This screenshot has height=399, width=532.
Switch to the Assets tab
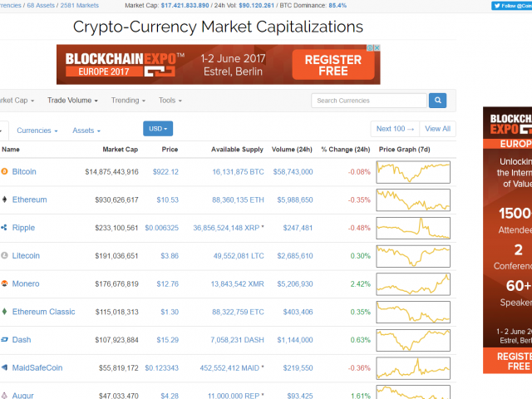(86, 131)
